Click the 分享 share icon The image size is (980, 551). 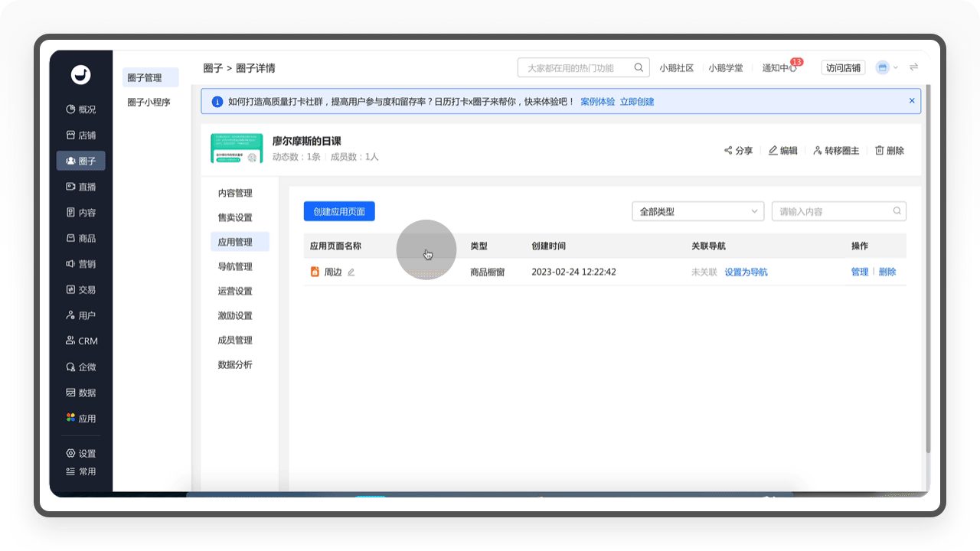[728, 151]
